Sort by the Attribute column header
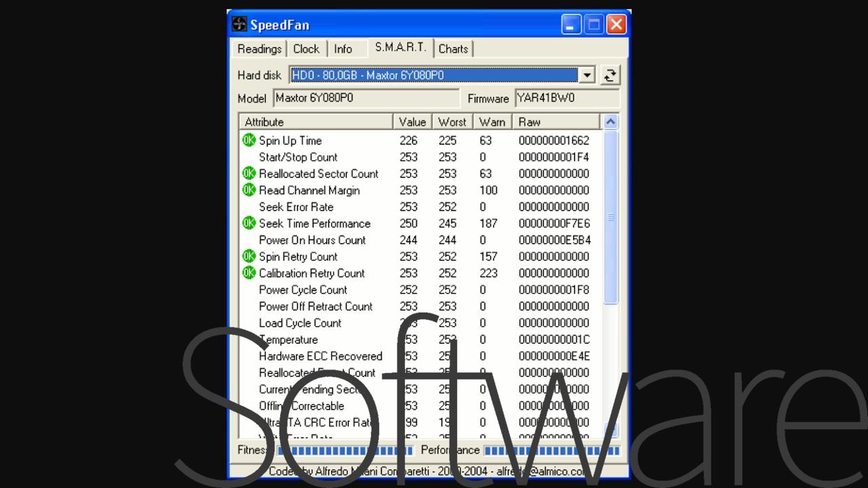Screen dimensions: 868x488 click(316, 122)
